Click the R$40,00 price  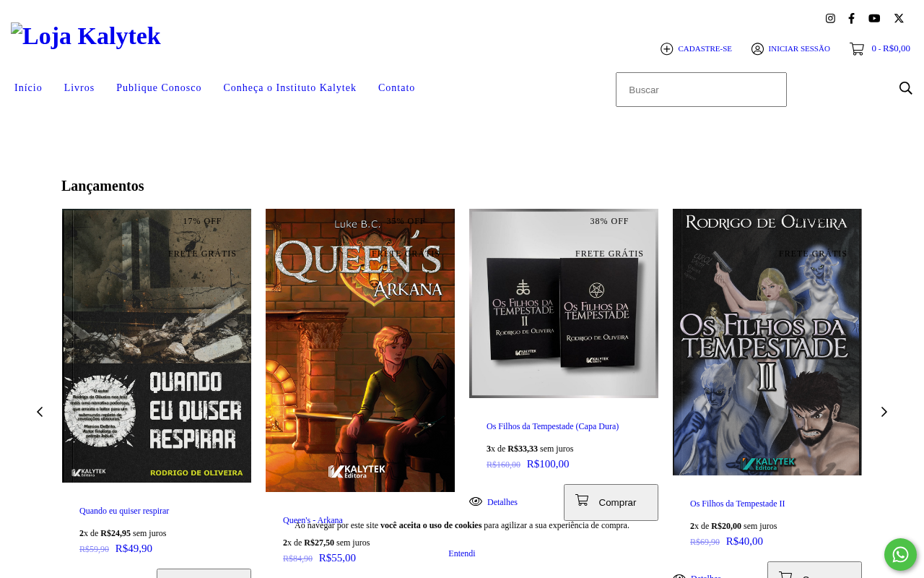744,541
